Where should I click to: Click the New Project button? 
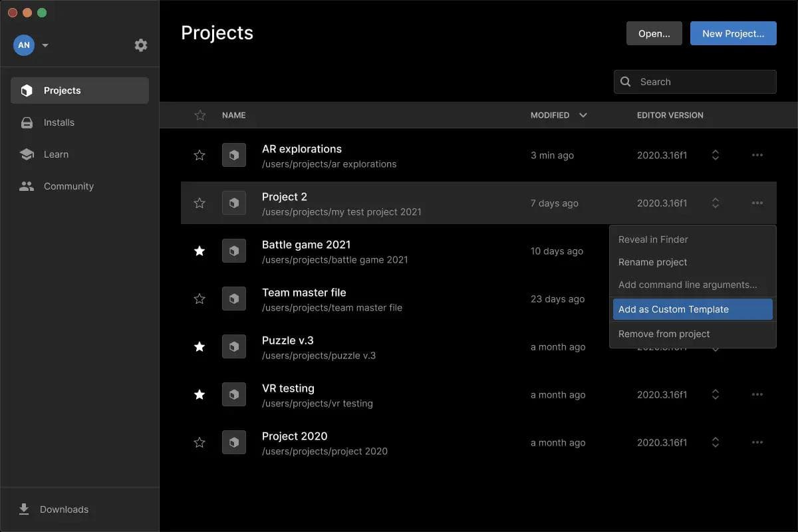click(733, 33)
